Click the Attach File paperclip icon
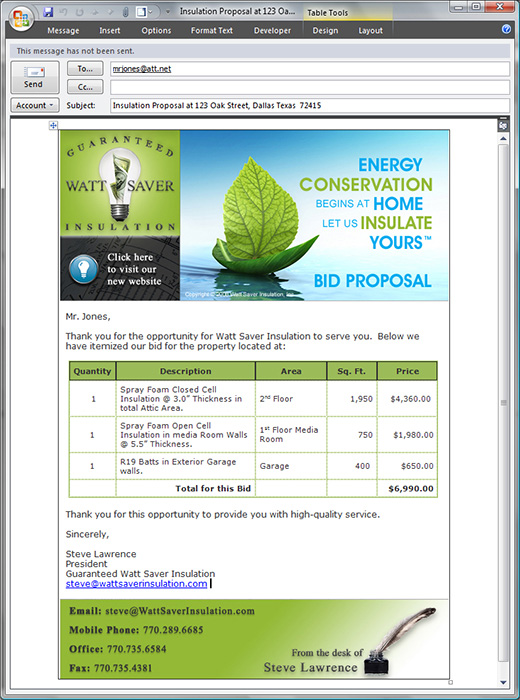Image resolution: width=520 pixels, height=700 pixels. pos(125,12)
